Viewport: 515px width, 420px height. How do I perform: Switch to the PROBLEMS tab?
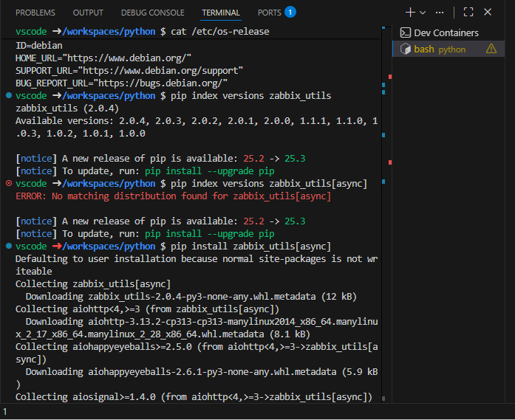pos(35,13)
